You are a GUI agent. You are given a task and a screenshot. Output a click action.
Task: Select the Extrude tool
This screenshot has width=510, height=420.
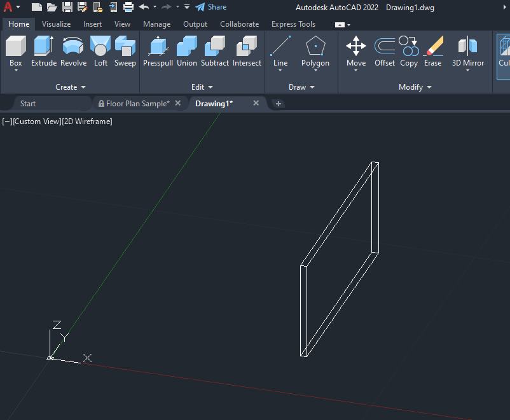tap(44, 51)
